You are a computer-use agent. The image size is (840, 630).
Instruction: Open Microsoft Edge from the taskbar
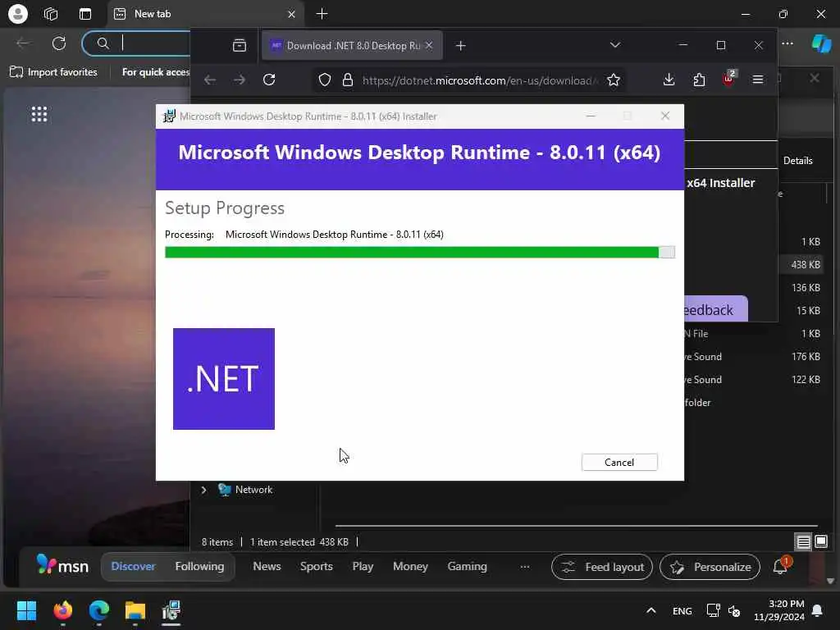point(99,610)
